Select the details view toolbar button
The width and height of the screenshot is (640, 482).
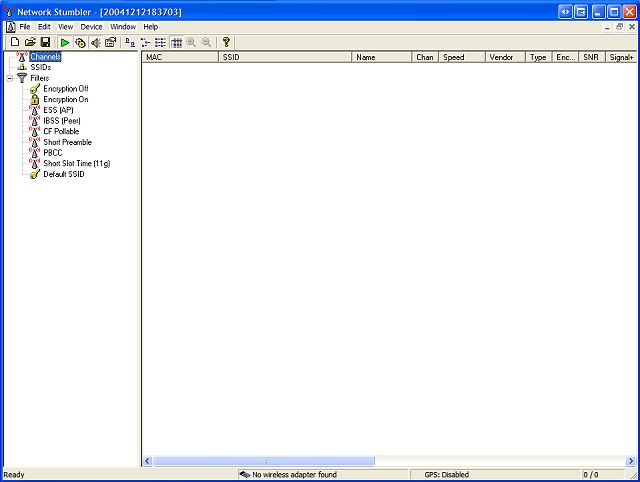pyautogui.click(x=176, y=42)
